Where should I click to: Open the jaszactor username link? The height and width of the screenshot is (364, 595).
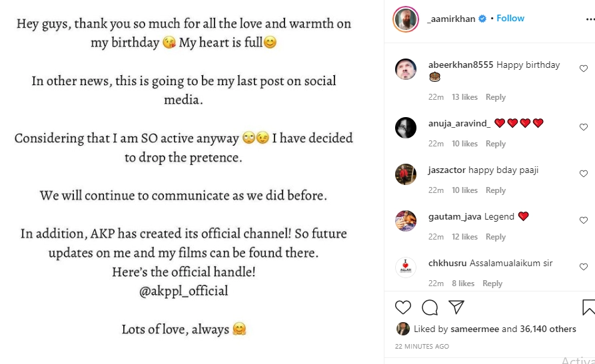click(x=446, y=170)
